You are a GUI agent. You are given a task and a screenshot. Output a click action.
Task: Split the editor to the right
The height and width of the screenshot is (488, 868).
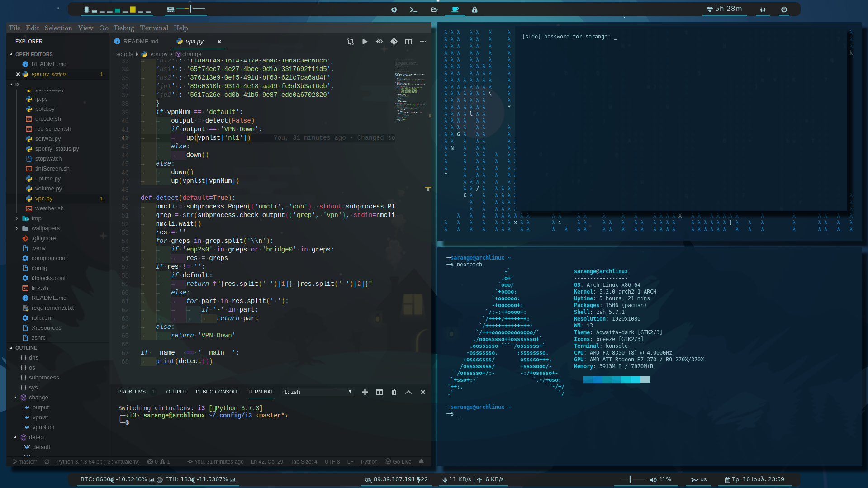[x=408, y=42]
